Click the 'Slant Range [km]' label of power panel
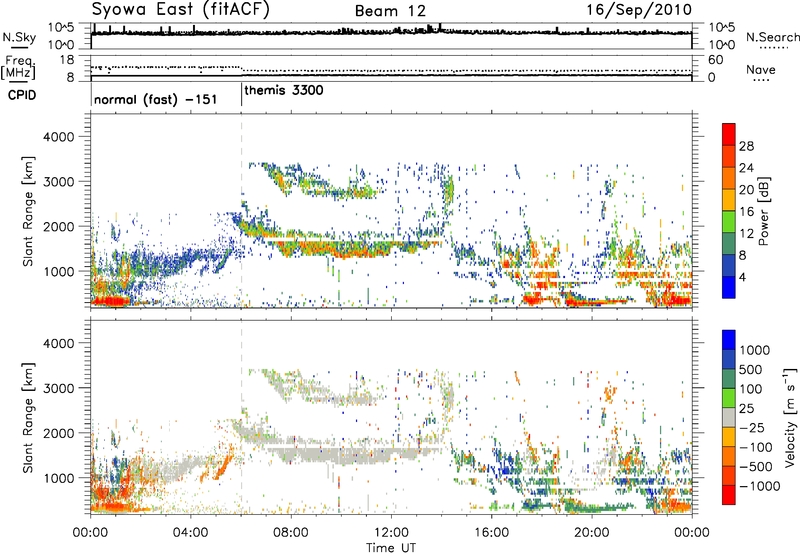The width and height of the screenshot is (800, 554). click(28, 211)
